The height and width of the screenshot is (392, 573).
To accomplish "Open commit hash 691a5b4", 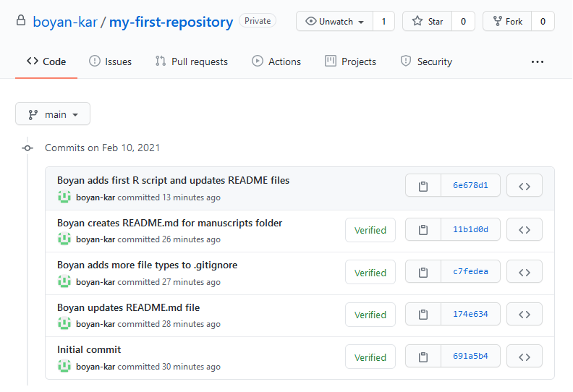I will [x=470, y=357].
